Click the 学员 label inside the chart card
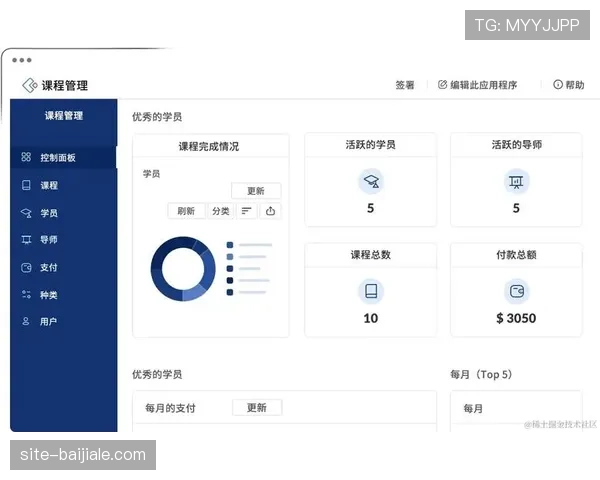Image resolution: width=600 pixels, height=480 pixels. coord(152,174)
